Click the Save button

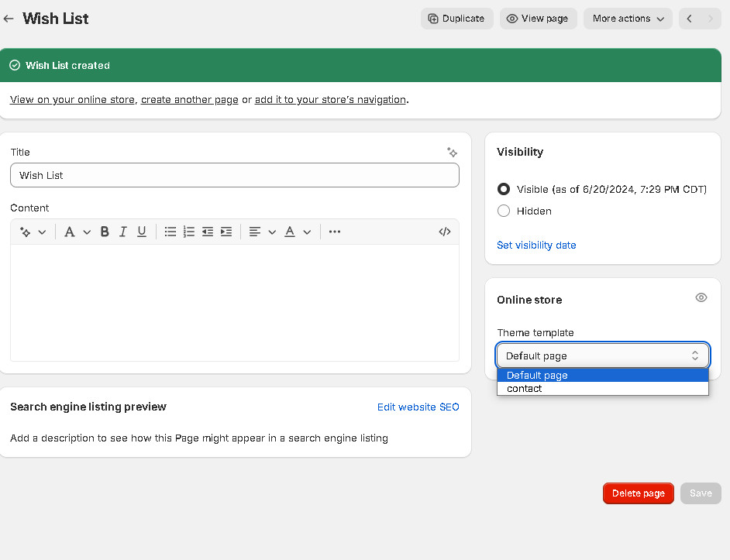pyautogui.click(x=701, y=493)
